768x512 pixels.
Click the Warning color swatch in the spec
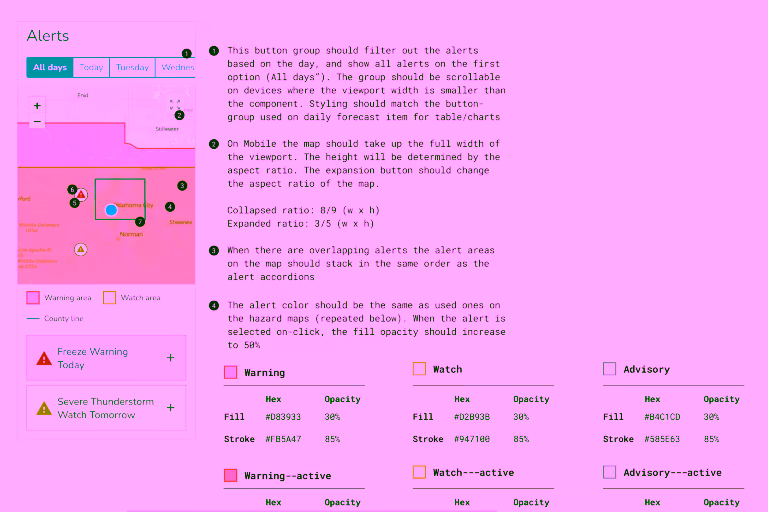tap(231, 372)
